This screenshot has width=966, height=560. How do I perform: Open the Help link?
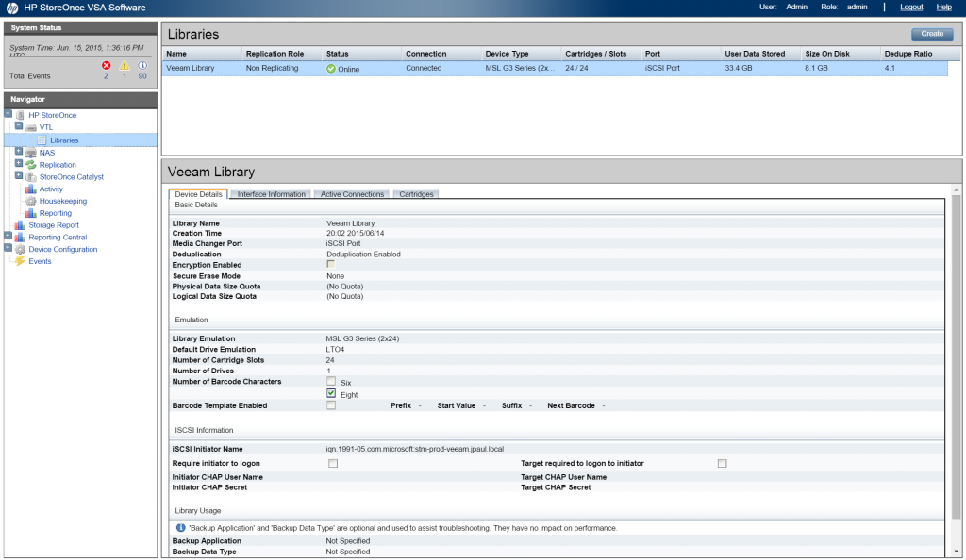click(943, 8)
